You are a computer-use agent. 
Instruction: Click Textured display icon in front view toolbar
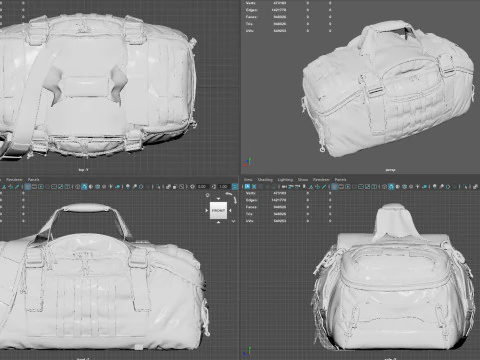point(104,187)
